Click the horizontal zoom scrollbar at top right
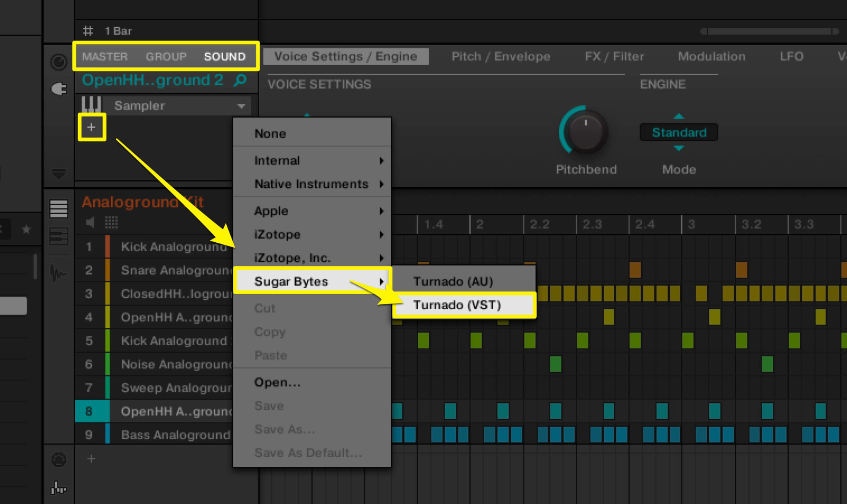Image resolution: width=847 pixels, height=504 pixels. click(x=769, y=31)
